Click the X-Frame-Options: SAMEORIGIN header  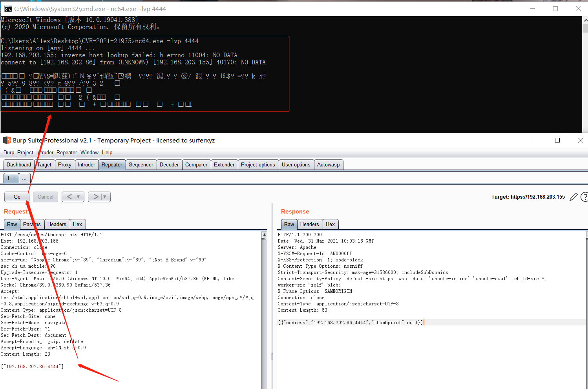[x=315, y=291]
